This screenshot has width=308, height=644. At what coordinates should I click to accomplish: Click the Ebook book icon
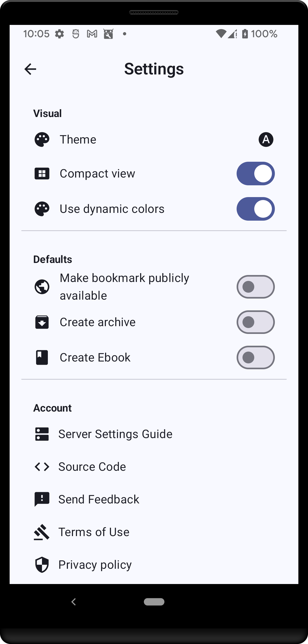42,357
